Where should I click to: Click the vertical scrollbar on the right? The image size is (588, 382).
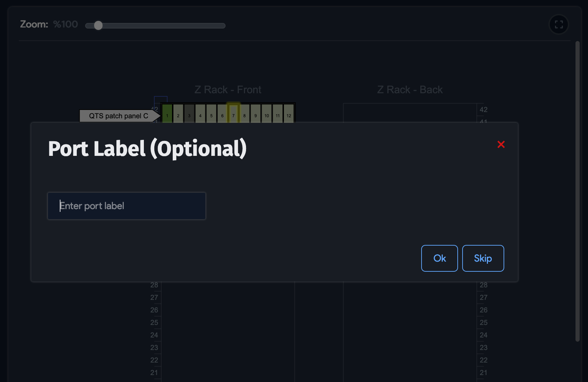[577, 191]
